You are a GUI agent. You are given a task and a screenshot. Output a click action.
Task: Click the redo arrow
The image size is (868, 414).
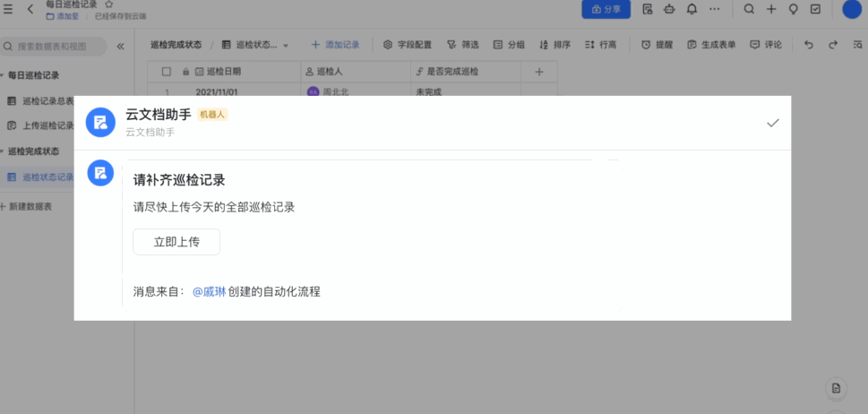point(832,45)
